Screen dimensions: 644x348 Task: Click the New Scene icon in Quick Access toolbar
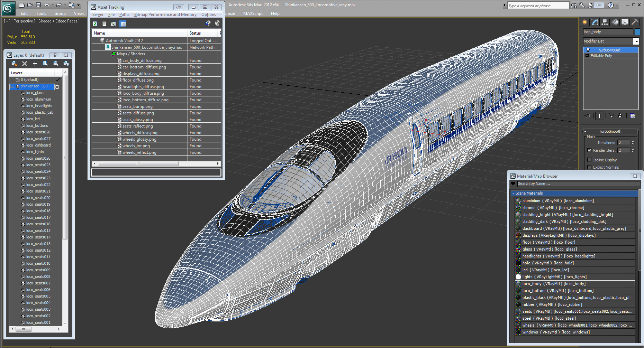click(x=22, y=5)
